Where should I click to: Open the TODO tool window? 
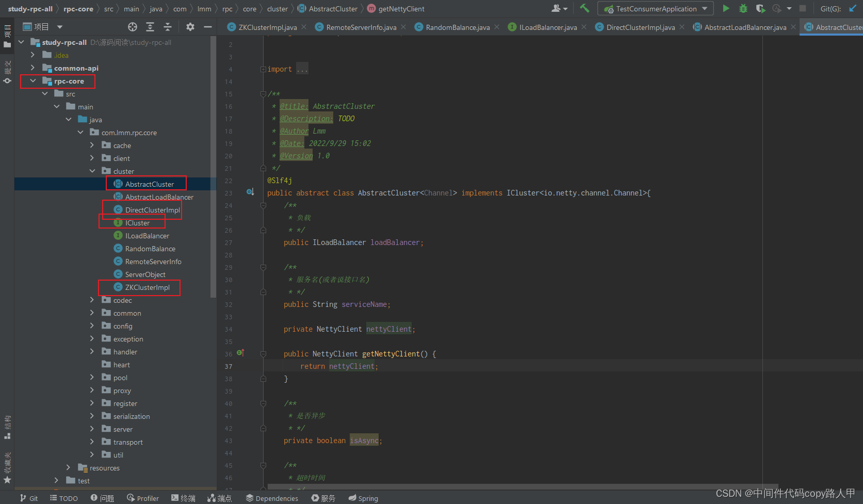pyautogui.click(x=64, y=498)
